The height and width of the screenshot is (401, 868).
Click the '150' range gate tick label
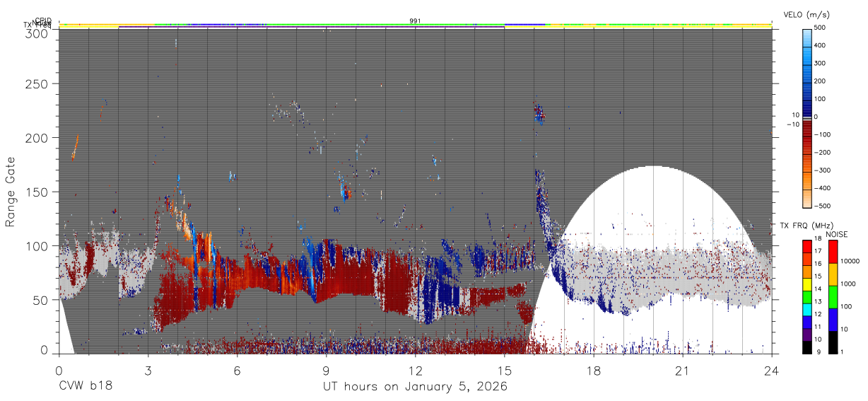[36, 192]
